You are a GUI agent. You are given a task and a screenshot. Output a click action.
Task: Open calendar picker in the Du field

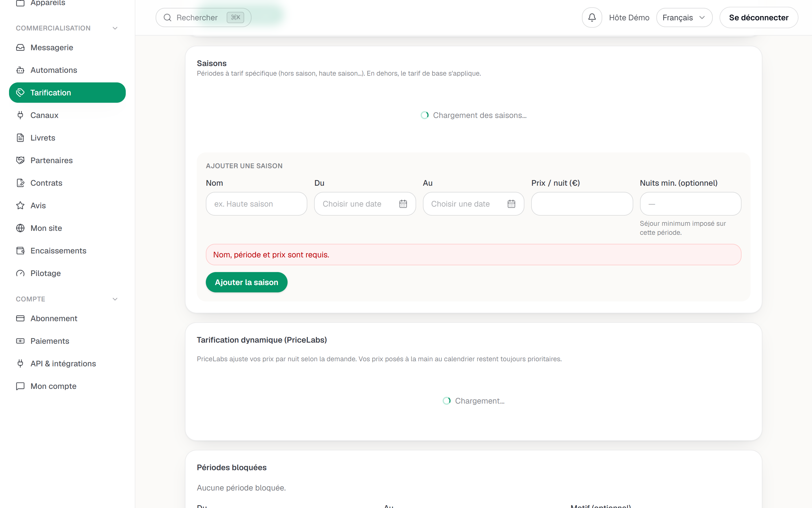click(x=403, y=204)
